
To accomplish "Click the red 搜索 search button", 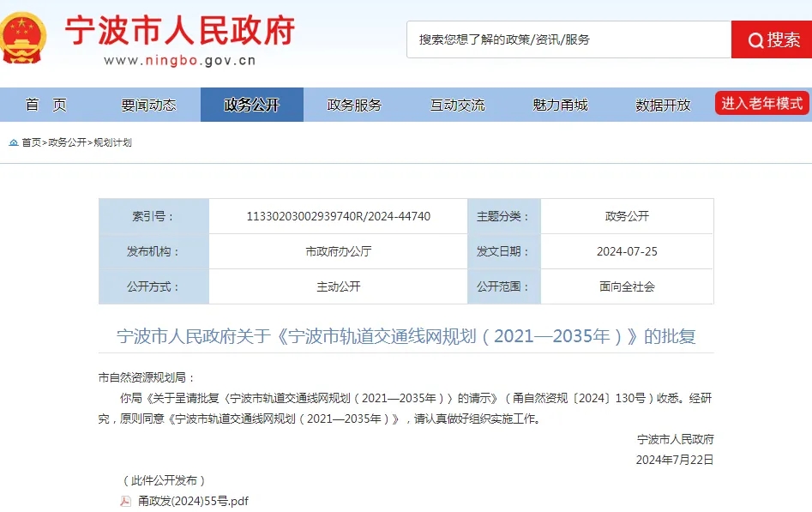I will tap(772, 39).
